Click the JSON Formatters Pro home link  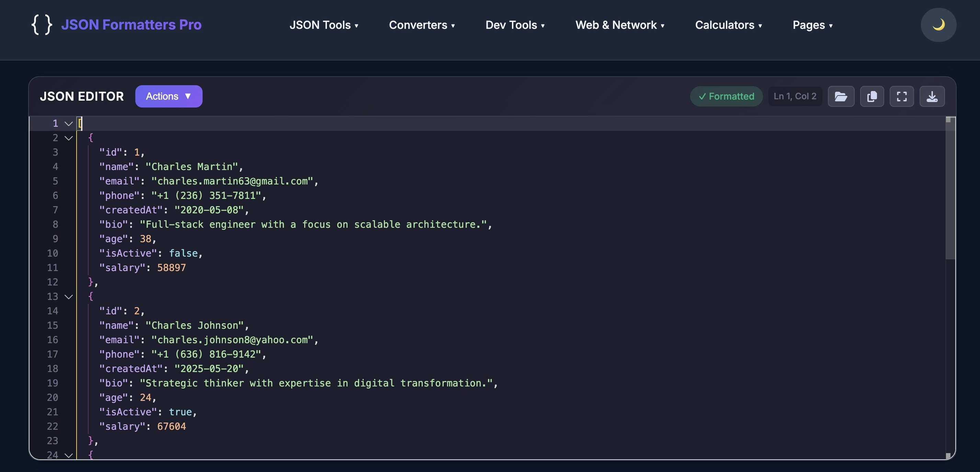132,25
